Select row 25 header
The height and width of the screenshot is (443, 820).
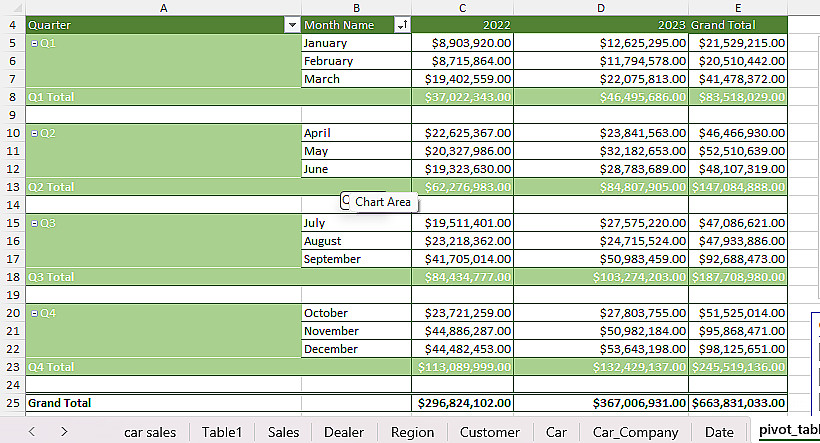(x=12, y=403)
